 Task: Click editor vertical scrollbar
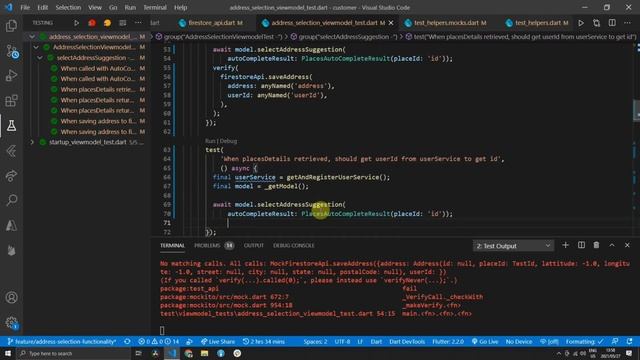tap(636, 110)
